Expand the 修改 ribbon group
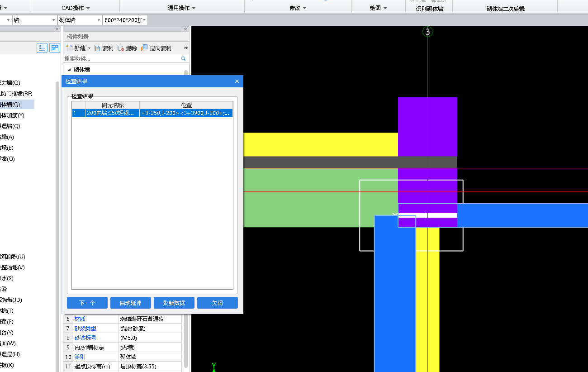The height and width of the screenshot is (372, 588). 298,8
